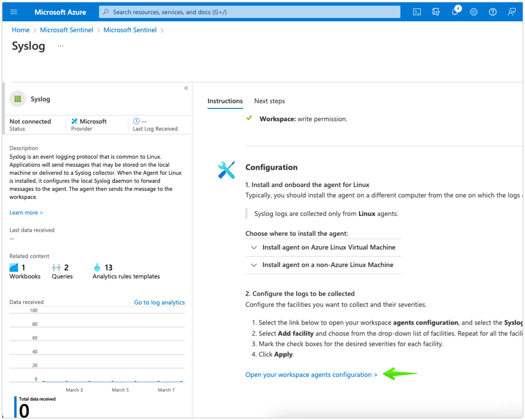This screenshot has height=420, width=525.
Task: Open your workspace agents configuration link
Action: point(311,375)
